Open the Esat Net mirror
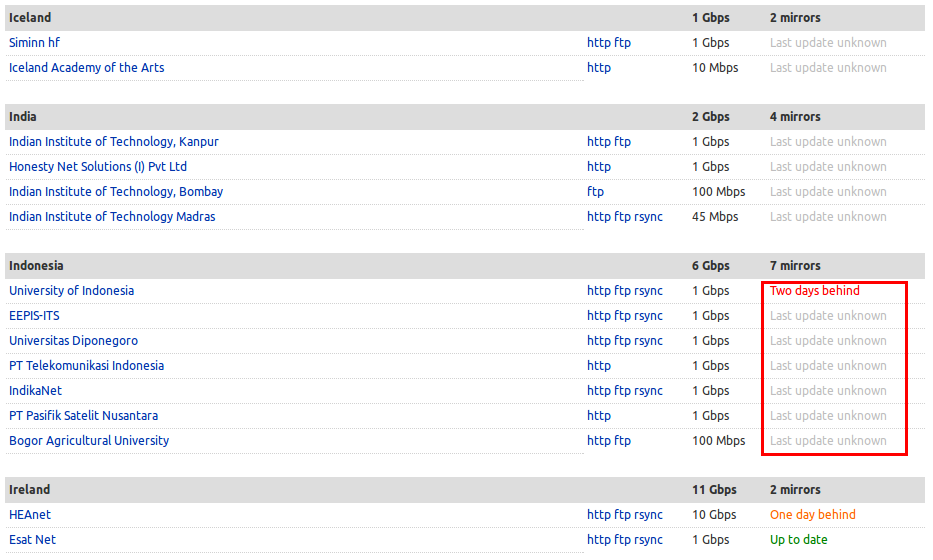The height and width of the screenshot is (560, 933). pyautogui.click(x=32, y=540)
